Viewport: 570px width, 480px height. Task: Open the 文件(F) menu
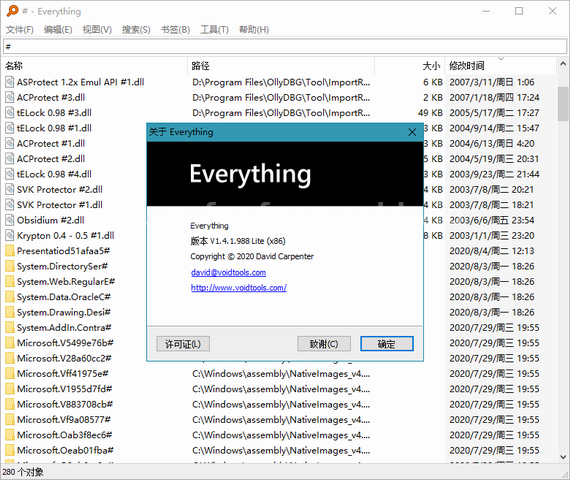[x=20, y=29]
